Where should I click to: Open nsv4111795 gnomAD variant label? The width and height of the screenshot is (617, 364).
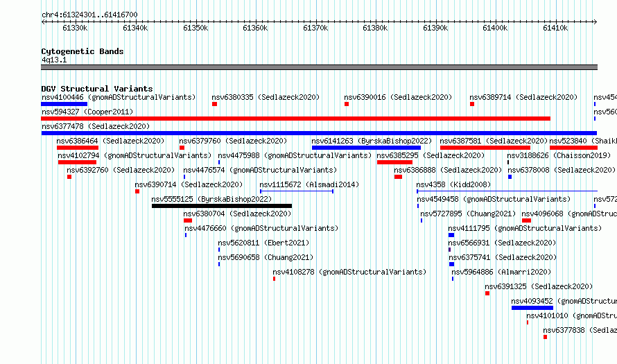[525, 228]
